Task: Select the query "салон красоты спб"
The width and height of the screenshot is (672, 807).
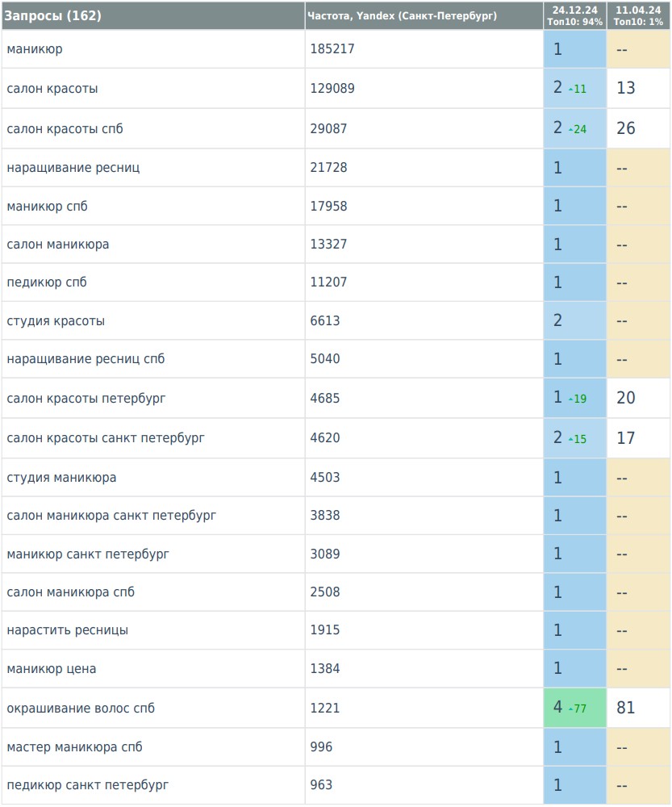Action: pyautogui.click(x=65, y=128)
